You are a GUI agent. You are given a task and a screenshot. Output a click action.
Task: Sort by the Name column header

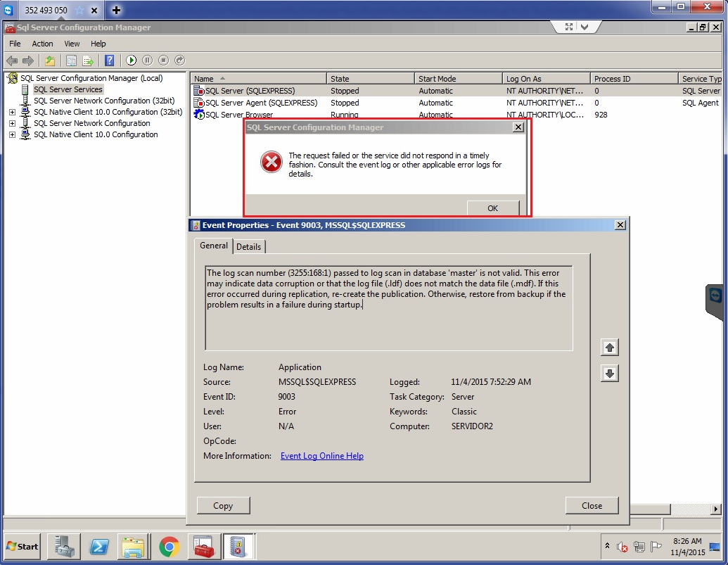(258, 79)
